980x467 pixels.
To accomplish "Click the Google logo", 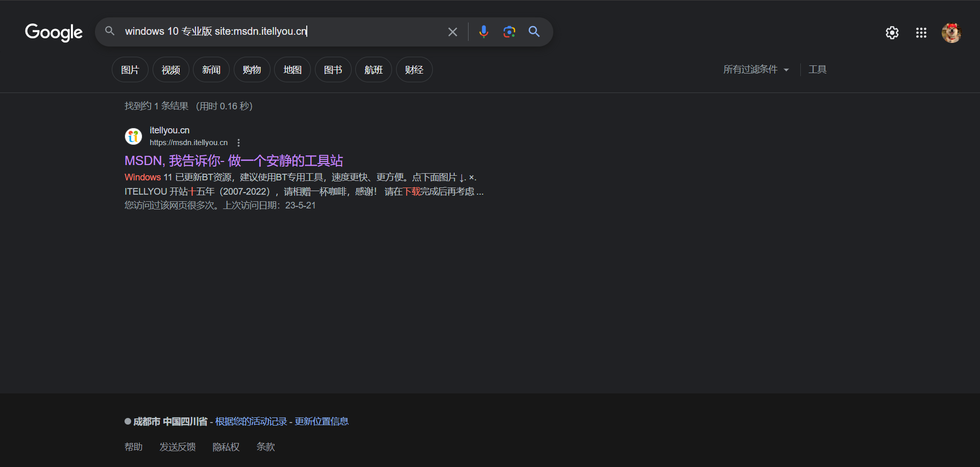I will point(54,32).
